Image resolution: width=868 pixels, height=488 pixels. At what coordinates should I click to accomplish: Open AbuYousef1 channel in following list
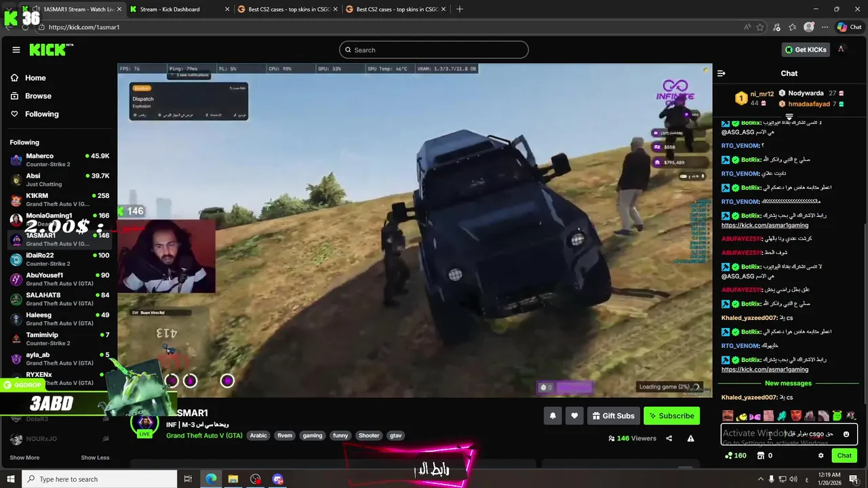click(60, 279)
